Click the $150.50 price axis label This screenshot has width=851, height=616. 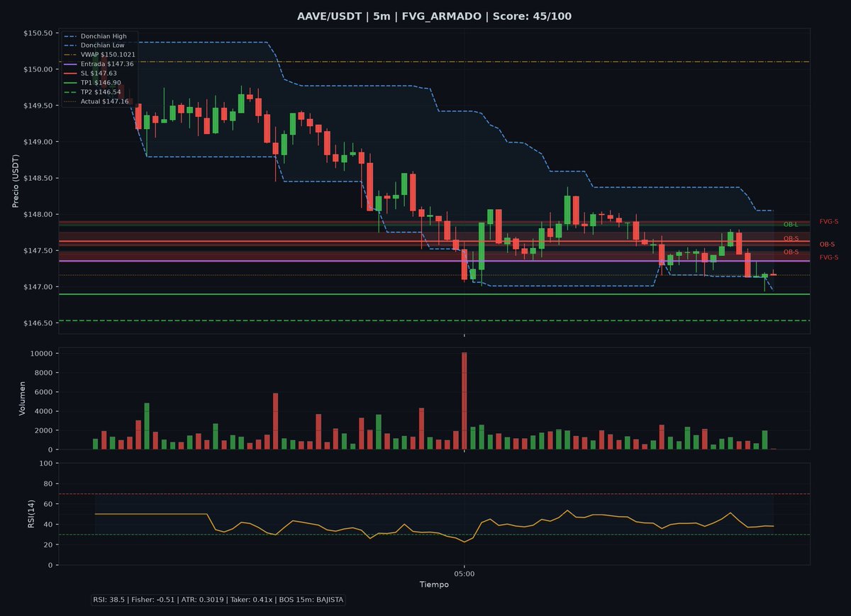pyautogui.click(x=38, y=33)
